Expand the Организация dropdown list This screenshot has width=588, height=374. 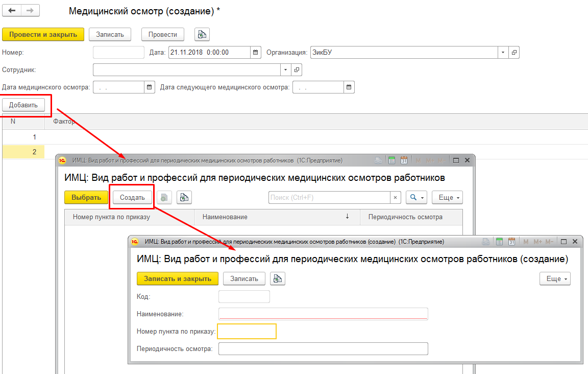(x=503, y=52)
